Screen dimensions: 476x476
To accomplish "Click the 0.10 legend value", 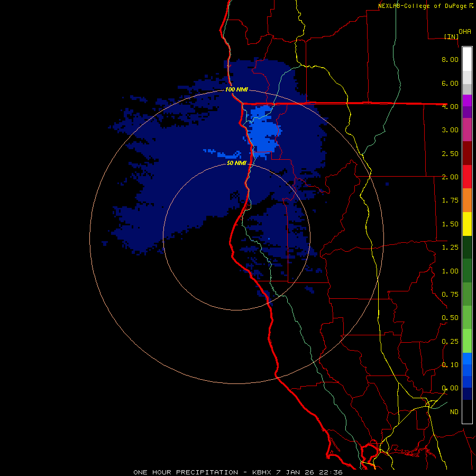I will 450,365.
